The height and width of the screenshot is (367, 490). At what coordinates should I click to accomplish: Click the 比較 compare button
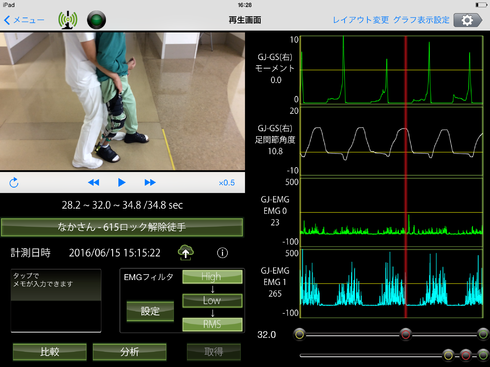[50, 352]
